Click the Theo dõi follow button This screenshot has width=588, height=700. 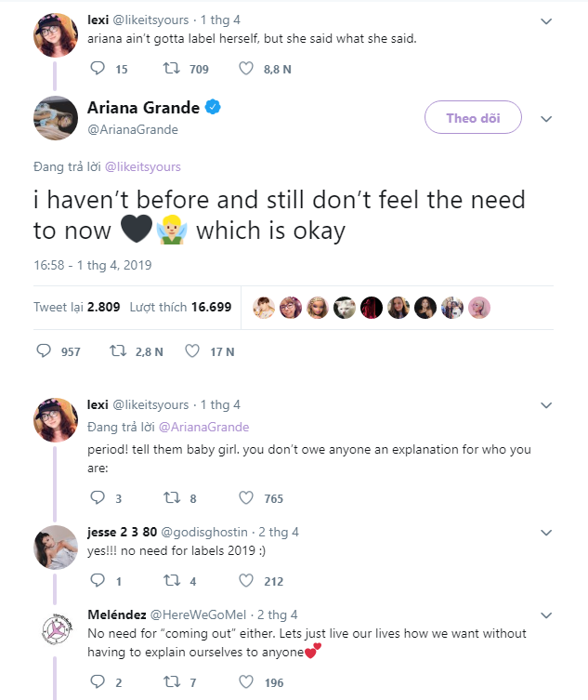pyautogui.click(x=473, y=117)
